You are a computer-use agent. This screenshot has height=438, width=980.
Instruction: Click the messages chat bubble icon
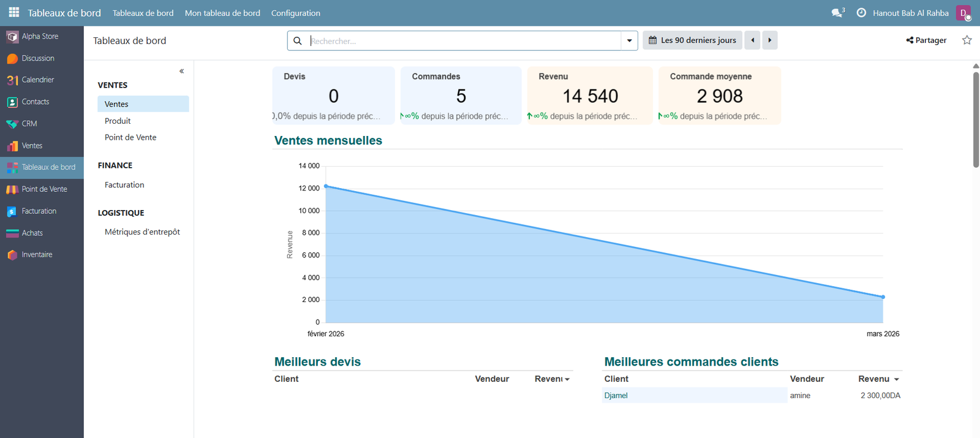point(837,13)
